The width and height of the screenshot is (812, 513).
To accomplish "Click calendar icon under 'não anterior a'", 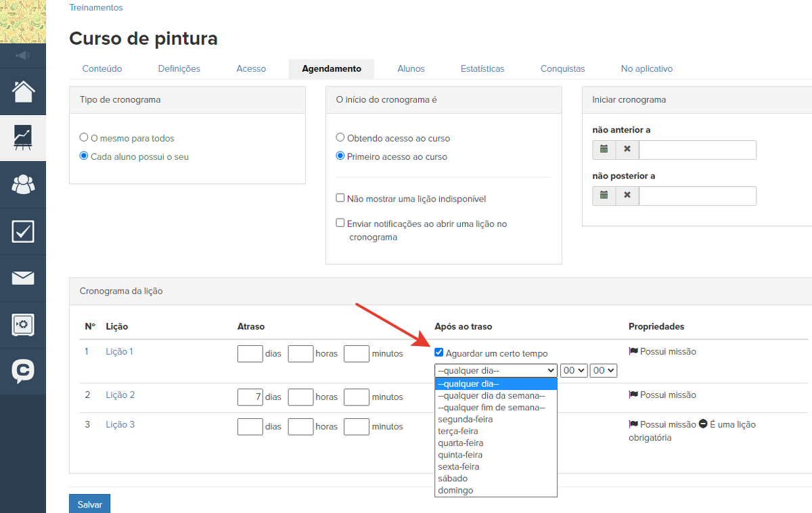I will click(604, 150).
